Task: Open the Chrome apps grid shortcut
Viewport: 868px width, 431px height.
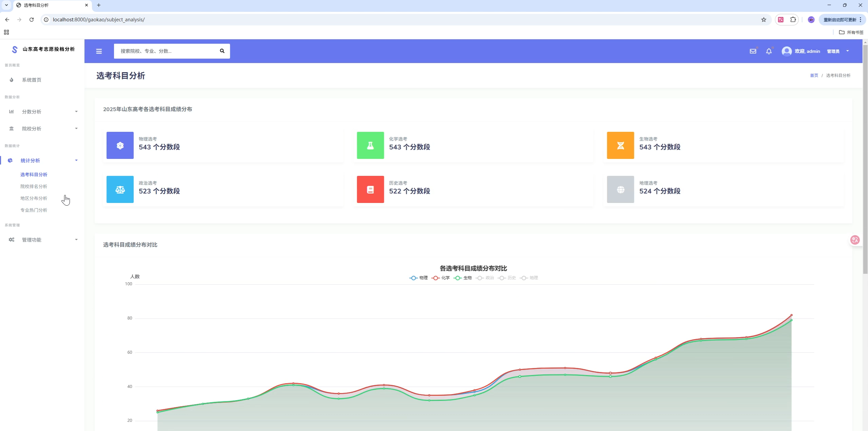Action: point(6,32)
